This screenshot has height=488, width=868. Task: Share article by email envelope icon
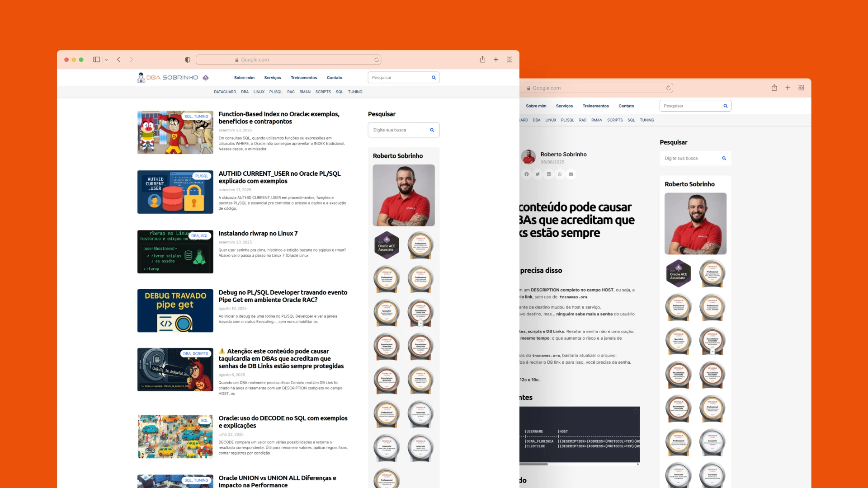571,174
